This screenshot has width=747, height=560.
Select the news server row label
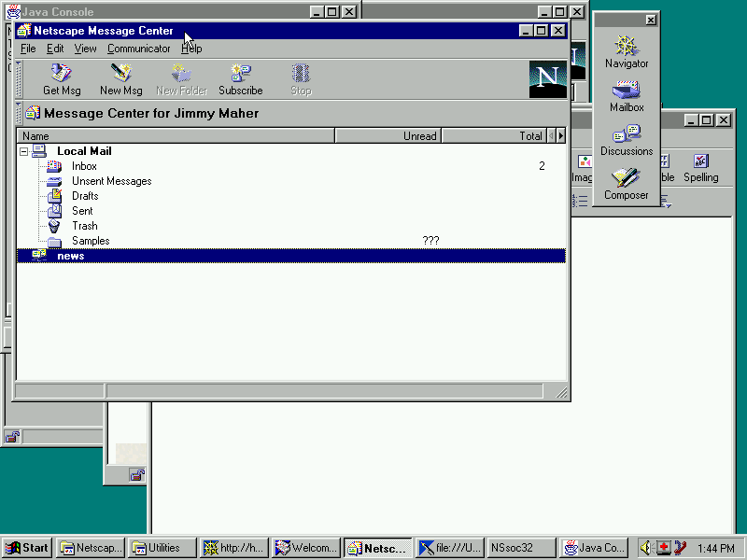[71, 256]
